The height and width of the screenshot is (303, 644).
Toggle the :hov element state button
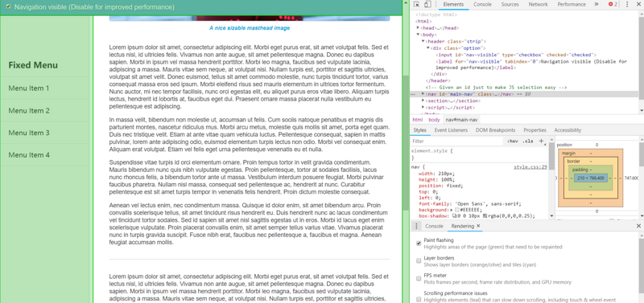coord(513,141)
